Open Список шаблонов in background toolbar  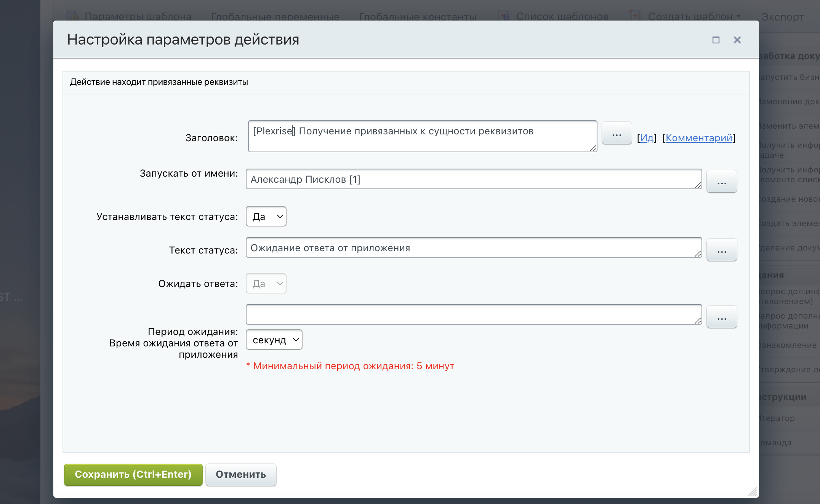click(562, 17)
